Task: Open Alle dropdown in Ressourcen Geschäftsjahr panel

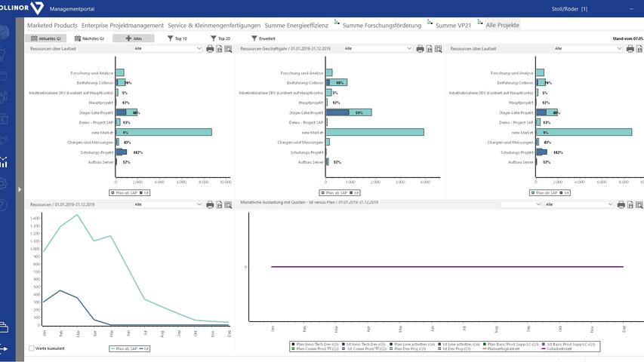Action: click(377, 48)
